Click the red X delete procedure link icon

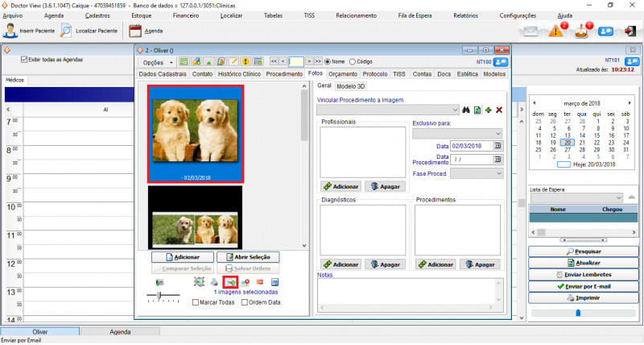point(499,110)
